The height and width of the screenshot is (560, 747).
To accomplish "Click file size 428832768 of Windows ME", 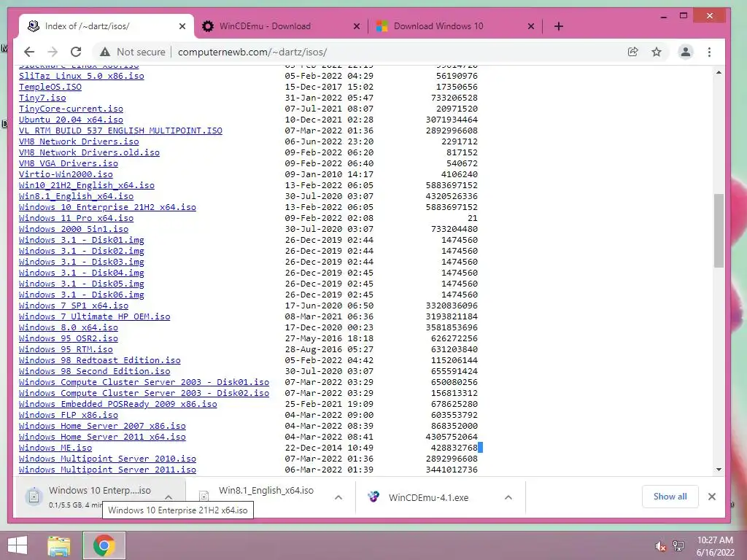I will click(x=454, y=448).
